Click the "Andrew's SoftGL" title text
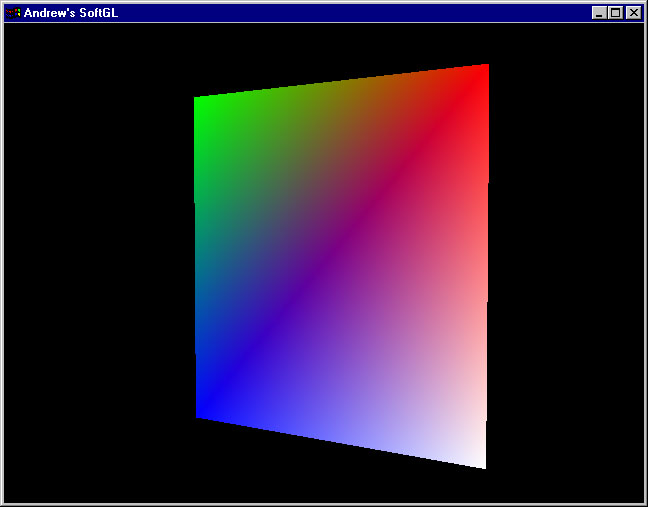 [71, 13]
